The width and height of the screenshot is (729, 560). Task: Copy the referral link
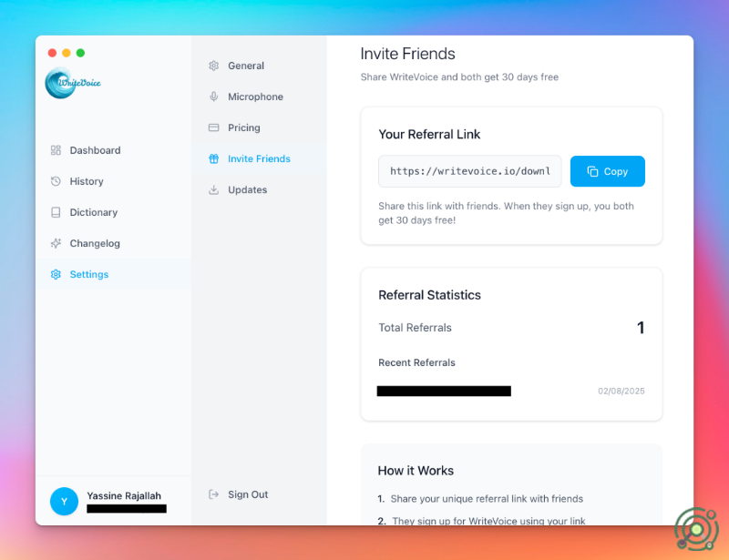tap(607, 171)
